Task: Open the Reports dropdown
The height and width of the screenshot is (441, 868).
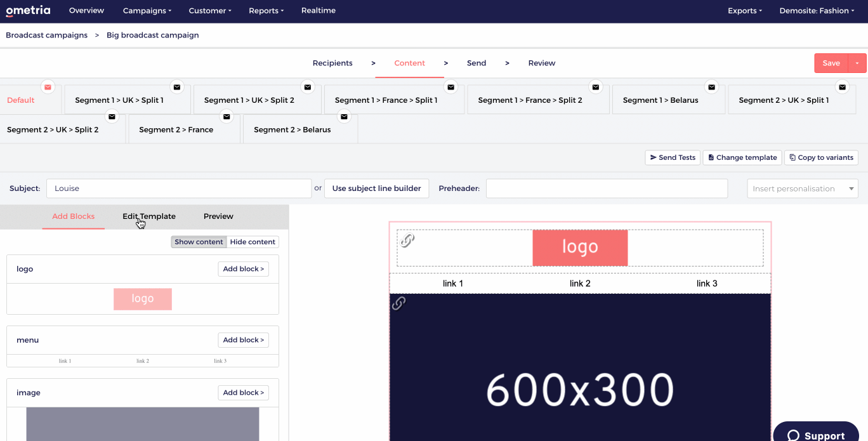Action: 266,11
